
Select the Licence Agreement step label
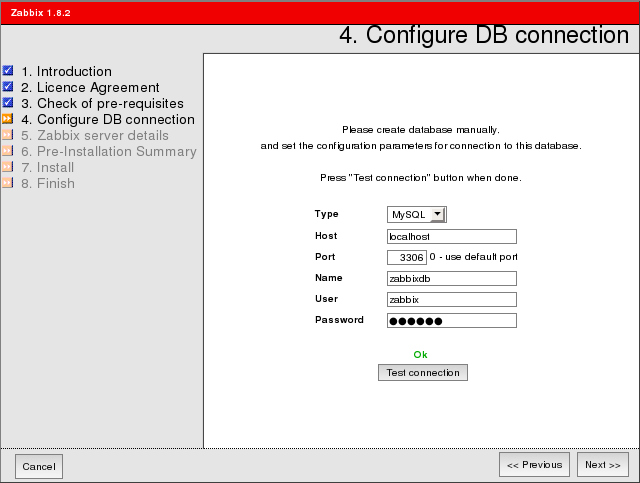pyautogui.click(x=90, y=88)
